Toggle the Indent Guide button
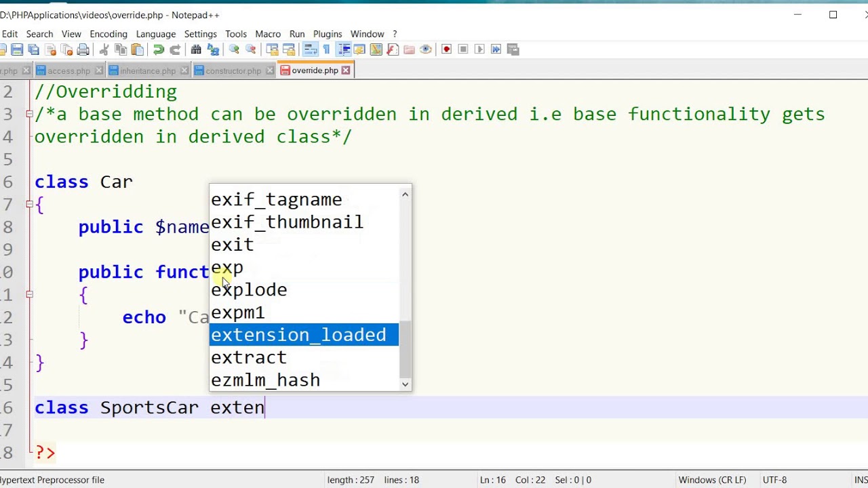 [x=344, y=49]
